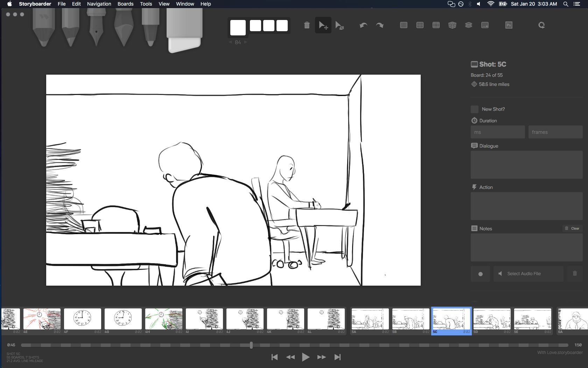
Task: Increase brush size with right arrow
Action: click(x=246, y=42)
